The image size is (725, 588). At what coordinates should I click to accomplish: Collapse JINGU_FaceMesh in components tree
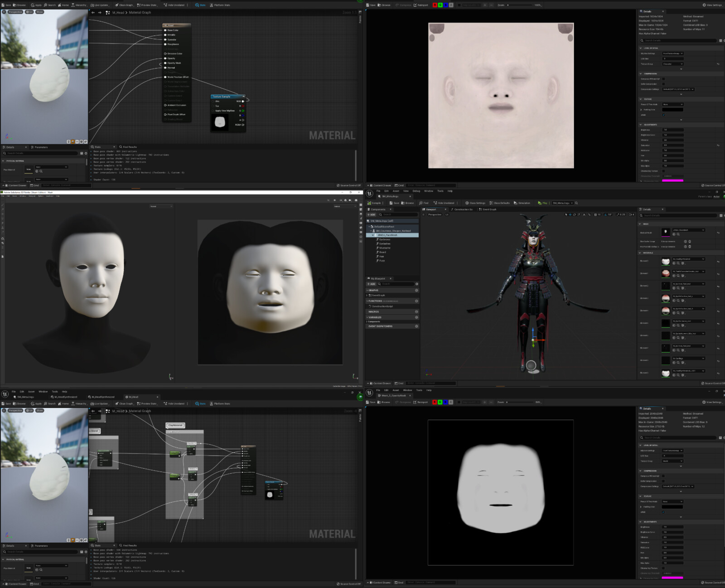point(373,235)
